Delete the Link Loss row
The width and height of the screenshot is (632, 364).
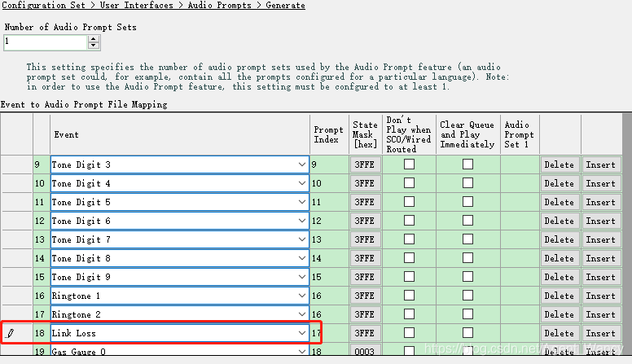(560, 333)
